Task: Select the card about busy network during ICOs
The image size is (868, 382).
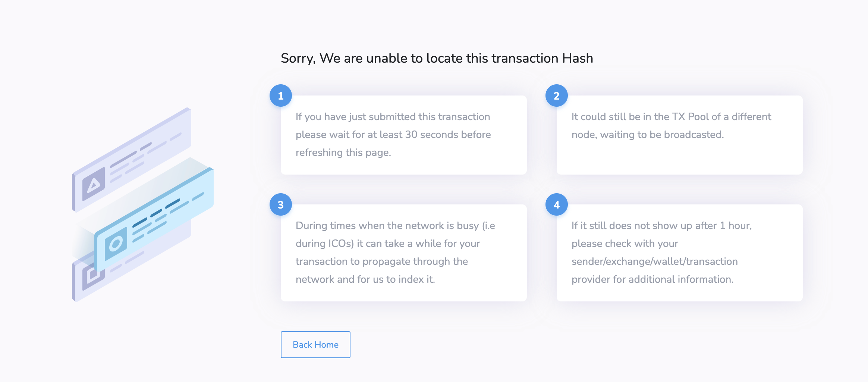Action: click(403, 252)
